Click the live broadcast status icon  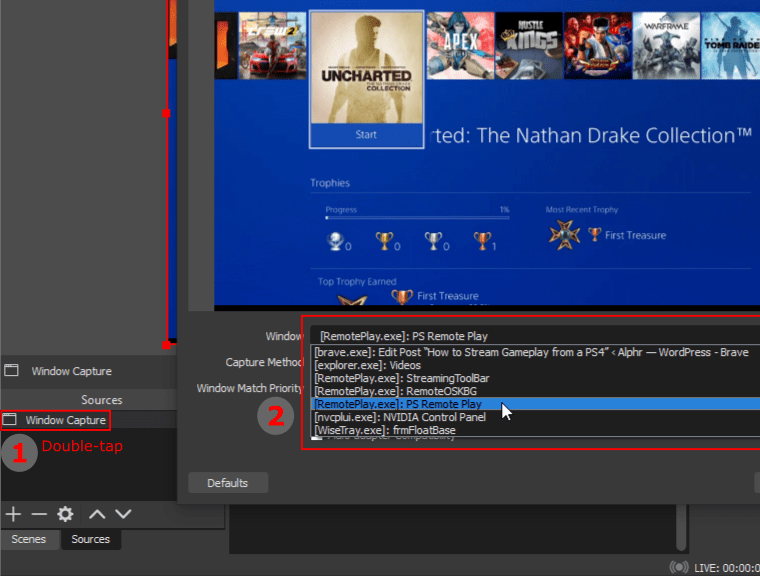click(679, 567)
